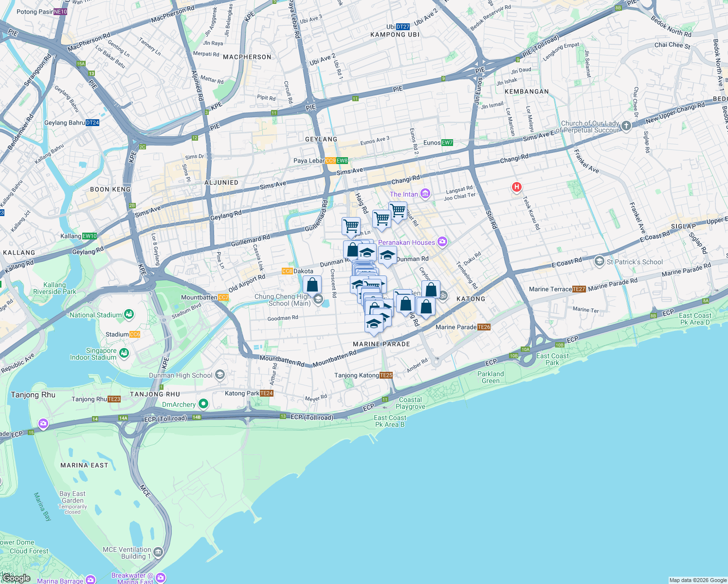The image size is (728, 584).
Task: Click the Eunos EW7 station badge
Action: point(447,143)
